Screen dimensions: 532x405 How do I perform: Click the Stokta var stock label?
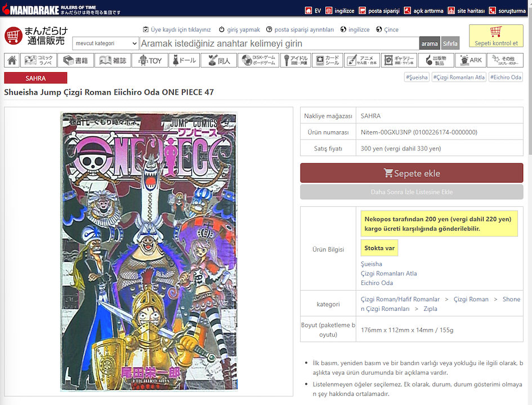(x=379, y=248)
